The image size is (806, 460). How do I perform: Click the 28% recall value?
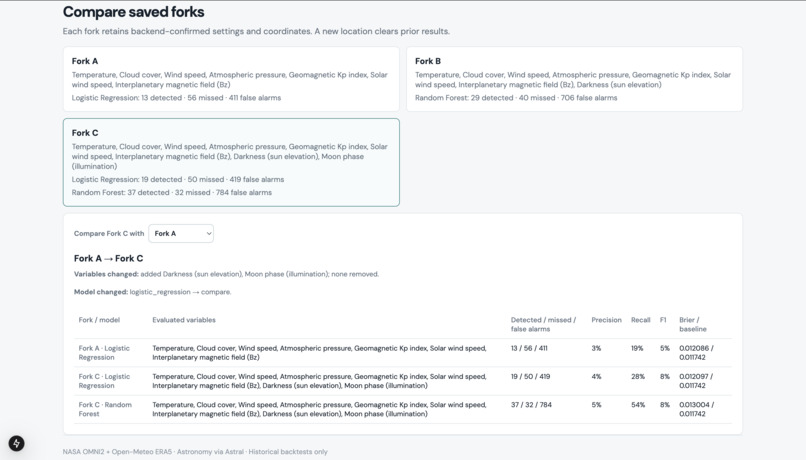(x=638, y=376)
